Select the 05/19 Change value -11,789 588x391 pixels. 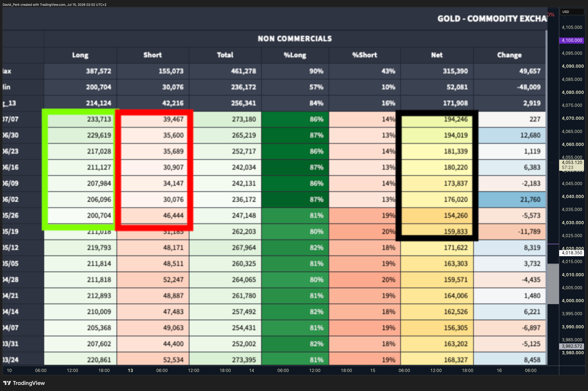[529, 232]
